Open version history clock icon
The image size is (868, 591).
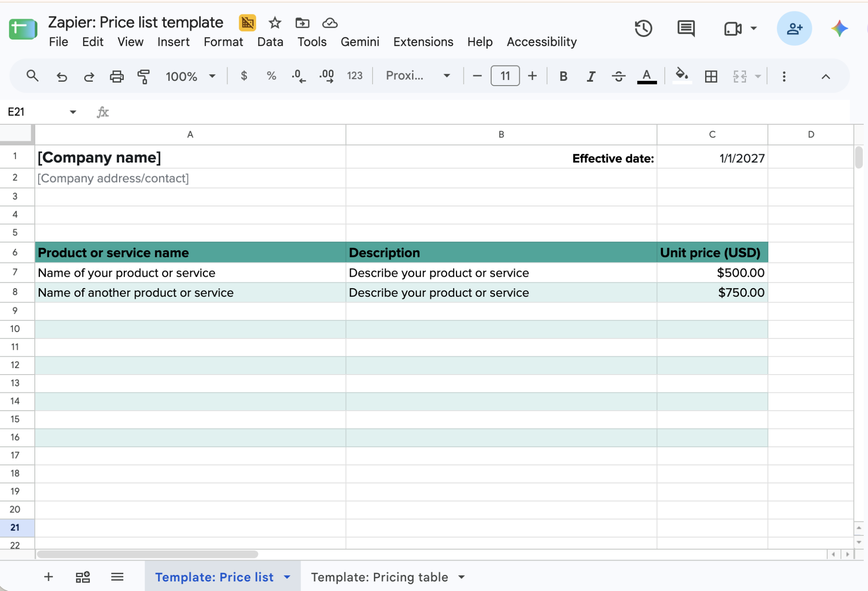pos(643,29)
